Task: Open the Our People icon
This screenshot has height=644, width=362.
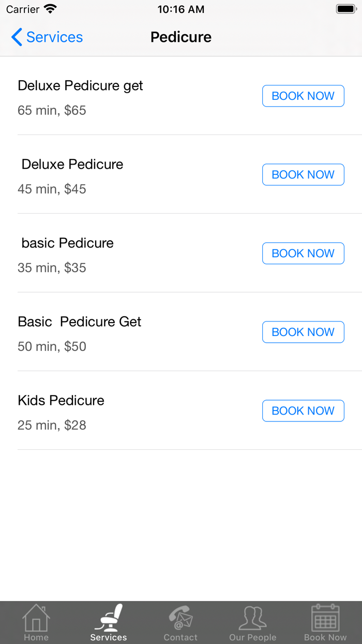Action: [253, 618]
